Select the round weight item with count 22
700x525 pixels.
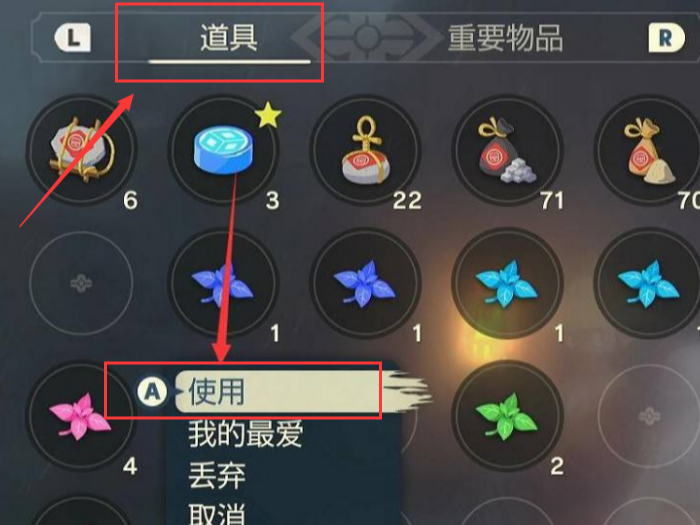pyautogui.click(x=366, y=150)
